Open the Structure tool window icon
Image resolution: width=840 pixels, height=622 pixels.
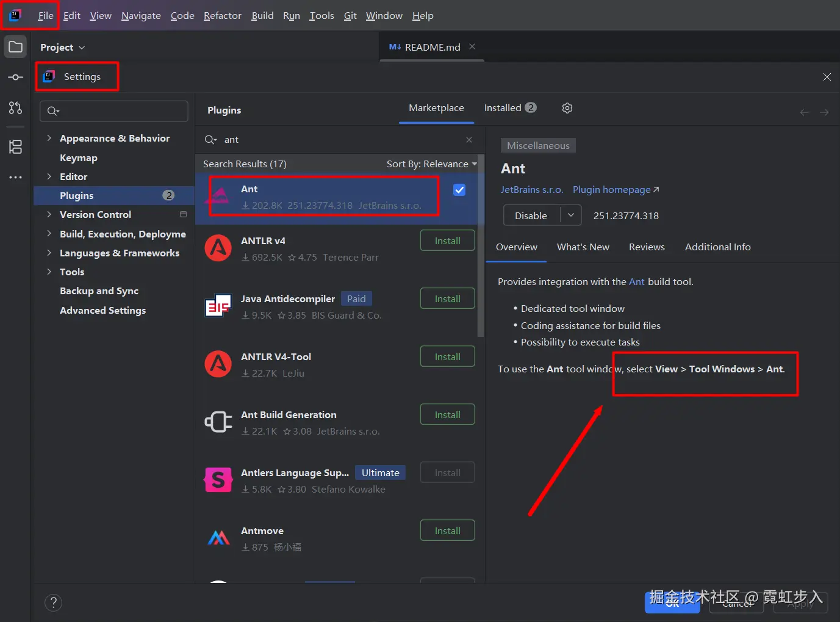pyautogui.click(x=15, y=146)
